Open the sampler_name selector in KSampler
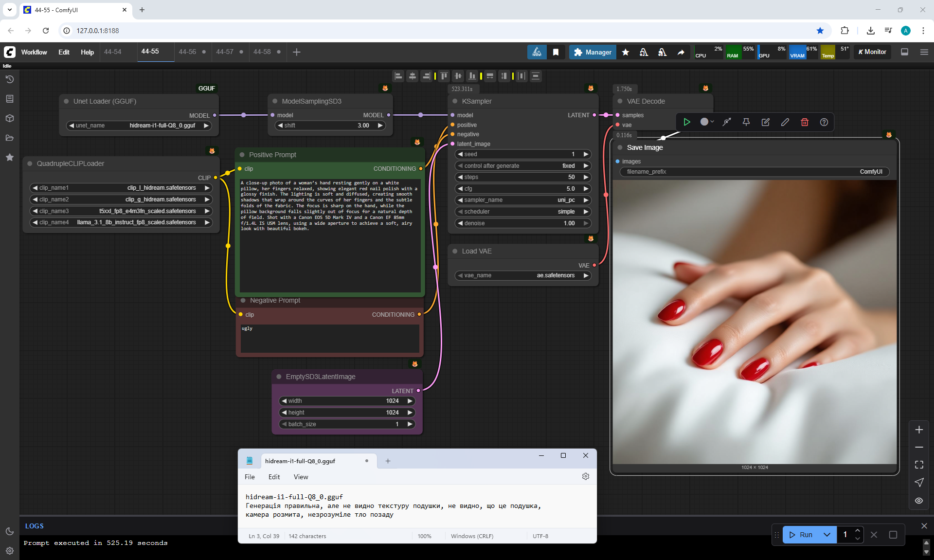 (523, 200)
